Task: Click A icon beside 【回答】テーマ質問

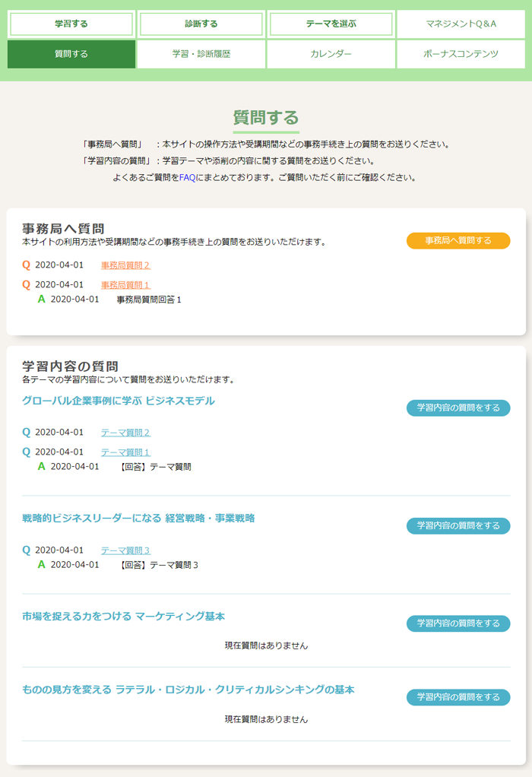Action: coord(42,466)
